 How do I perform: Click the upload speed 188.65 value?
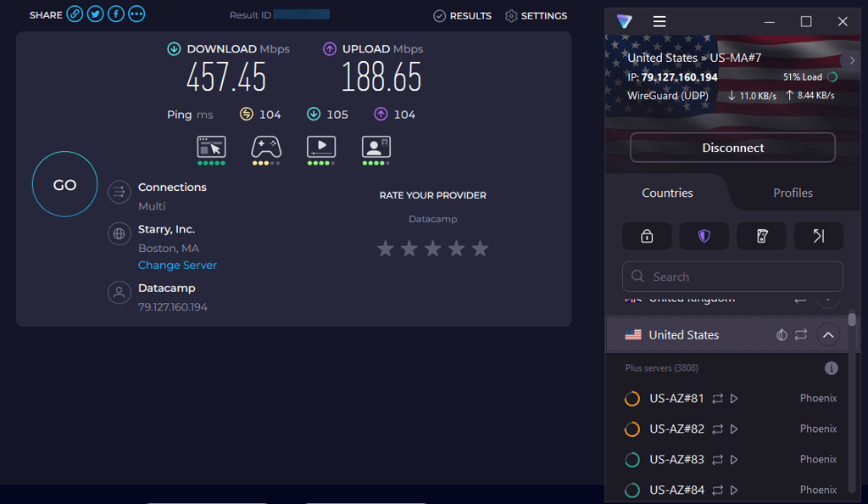coord(381,77)
